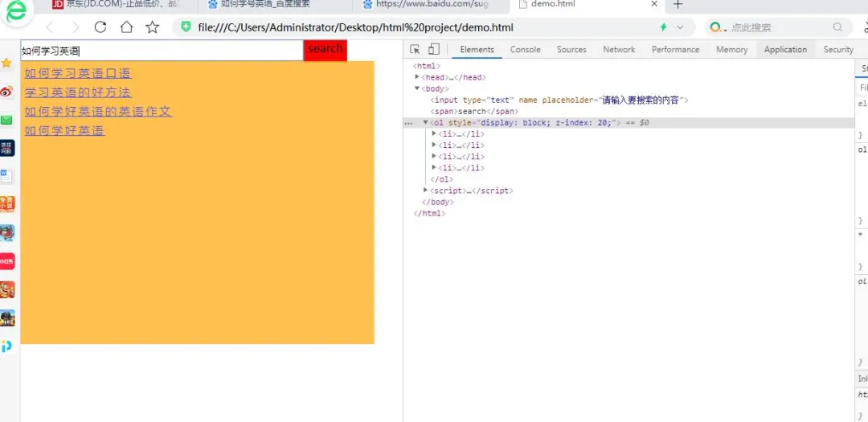Switch to the JD.COM browser tab
The image size is (868, 422).
click(121, 5)
